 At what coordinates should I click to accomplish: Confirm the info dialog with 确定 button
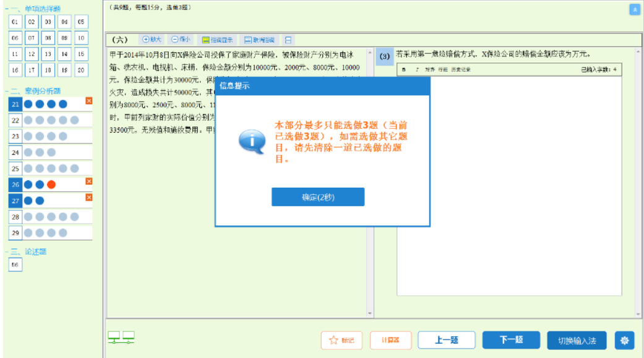pyautogui.click(x=318, y=197)
